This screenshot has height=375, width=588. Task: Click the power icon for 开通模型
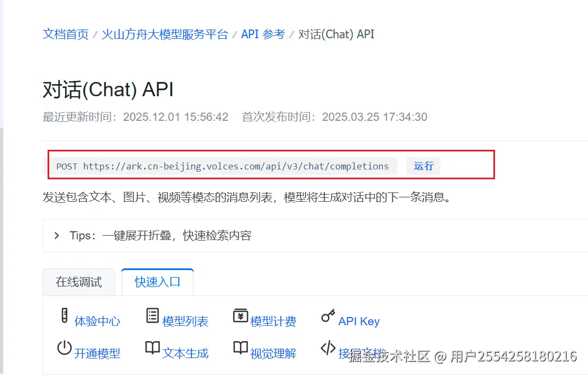pyautogui.click(x=65, y=348)
